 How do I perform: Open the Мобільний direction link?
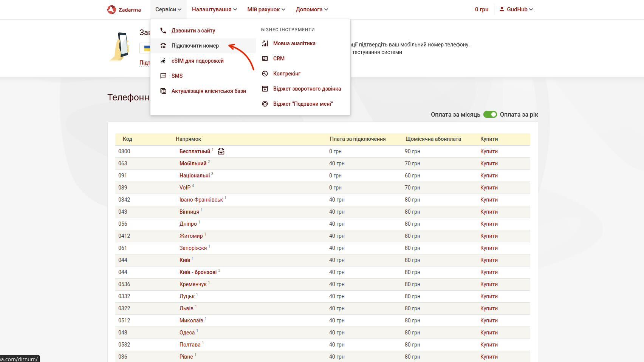click(x=193, y=163)
